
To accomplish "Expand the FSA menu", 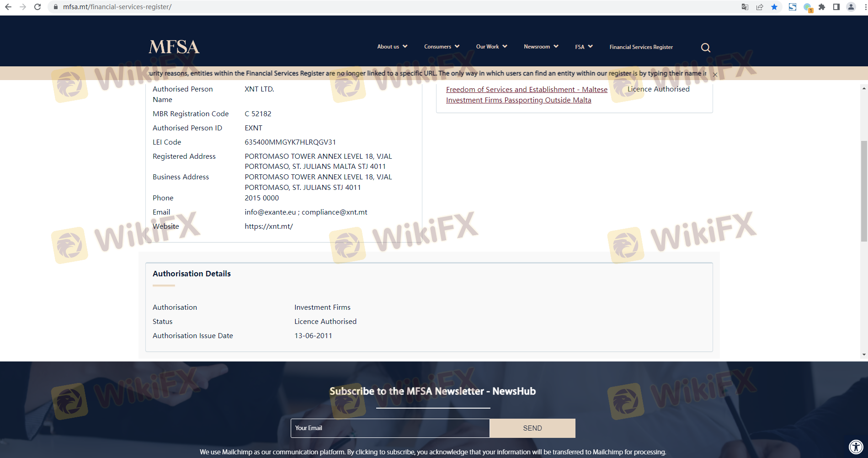I will coord(584,47).
